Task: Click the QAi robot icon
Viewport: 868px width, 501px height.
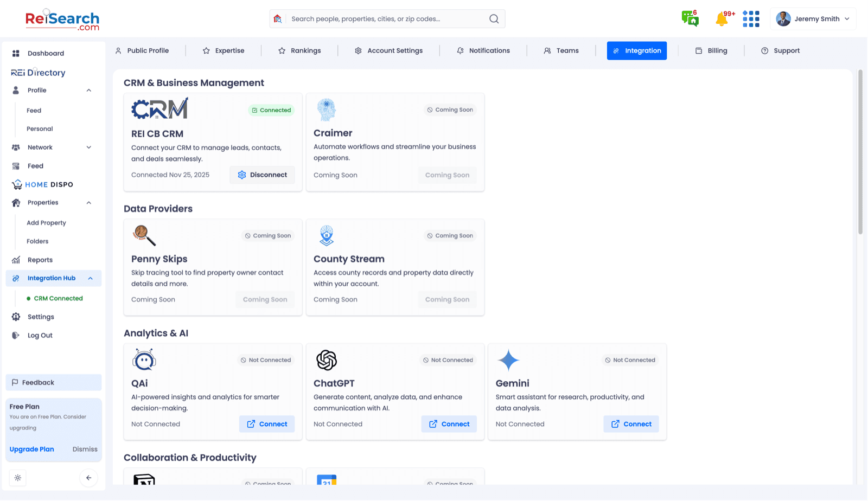Action: tap(144, 359)
